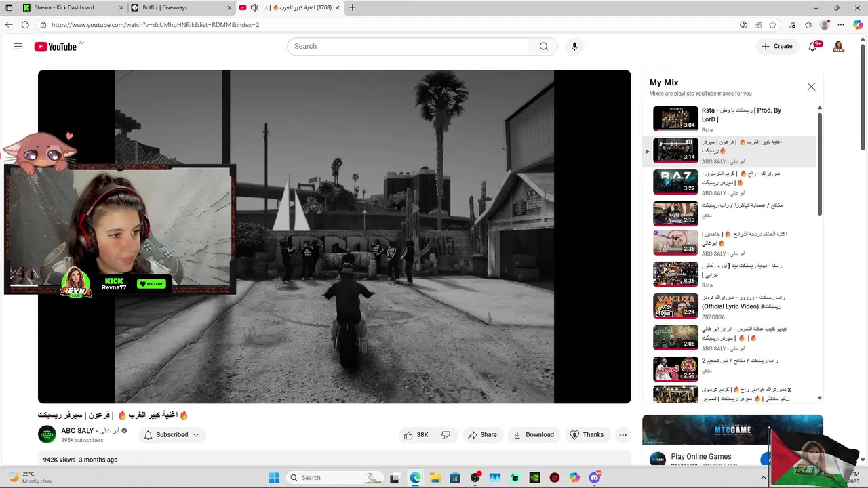Open the Edge profile icon
This screenshot has height=488, width=868.
tap(825, 25)
